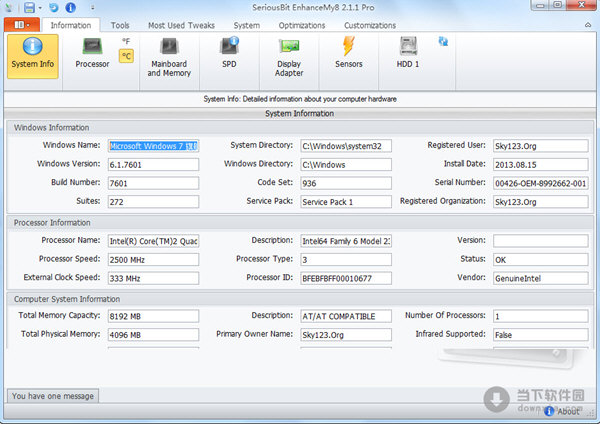The width and height of the screenshot is (600, 424).
Task: Click the External Clock Speed 333 MHz field
Action: point(153,278)
